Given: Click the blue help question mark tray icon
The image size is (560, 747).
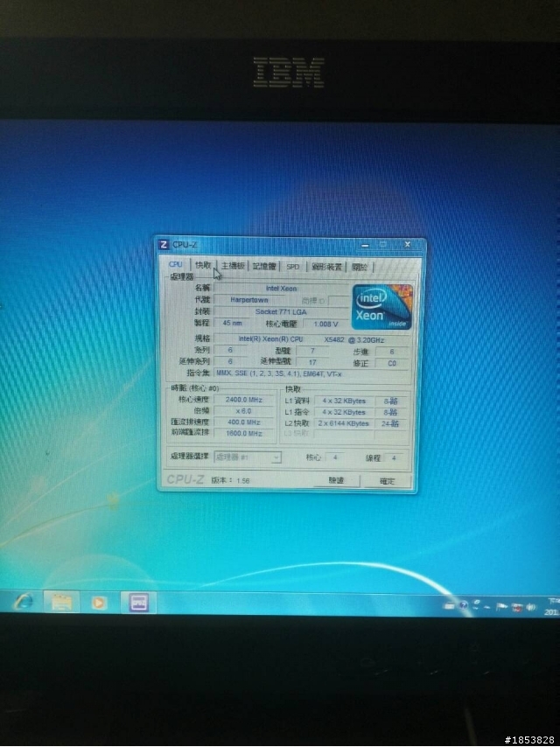Looking at the screenshot, I should (x=462, y=604).
